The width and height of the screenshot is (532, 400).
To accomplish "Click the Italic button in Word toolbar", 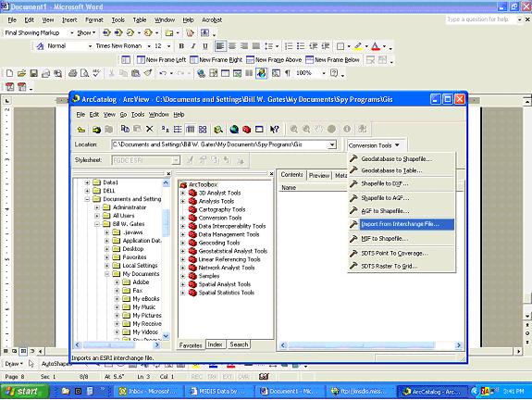I will 193,46.
